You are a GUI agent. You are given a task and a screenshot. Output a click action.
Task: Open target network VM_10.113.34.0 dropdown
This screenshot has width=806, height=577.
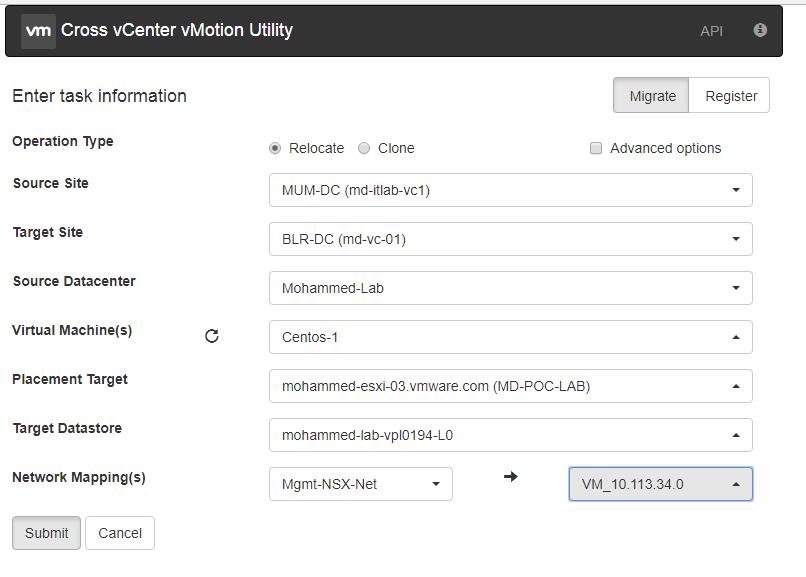coord(661,484)
